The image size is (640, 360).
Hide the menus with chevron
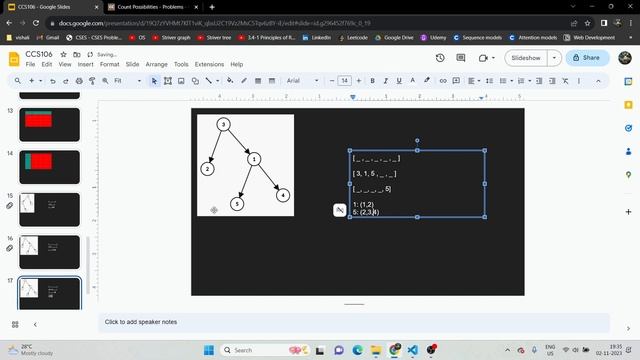pyautogui.click(x=598, y=81)
